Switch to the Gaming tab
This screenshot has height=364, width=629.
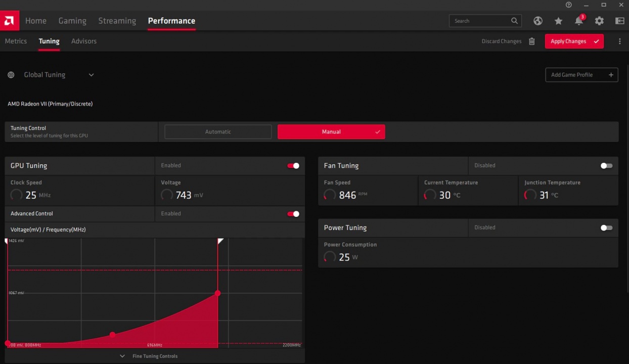coord(72,21)
